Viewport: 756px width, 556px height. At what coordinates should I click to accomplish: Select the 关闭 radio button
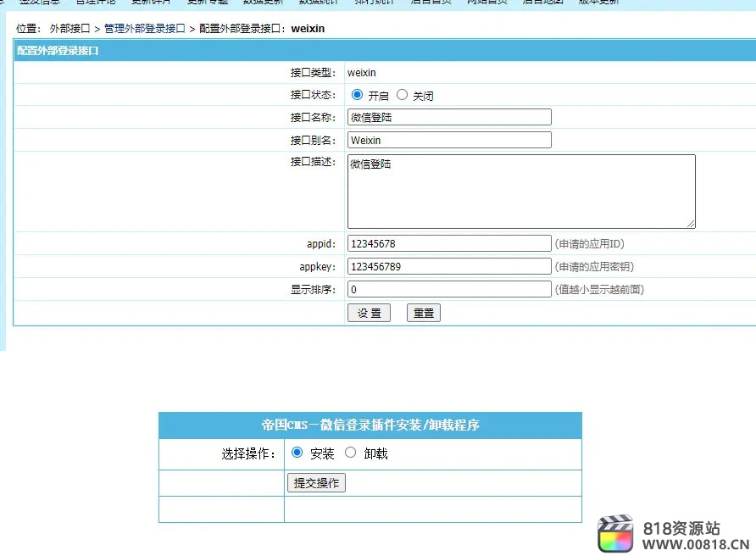(402, 95)
